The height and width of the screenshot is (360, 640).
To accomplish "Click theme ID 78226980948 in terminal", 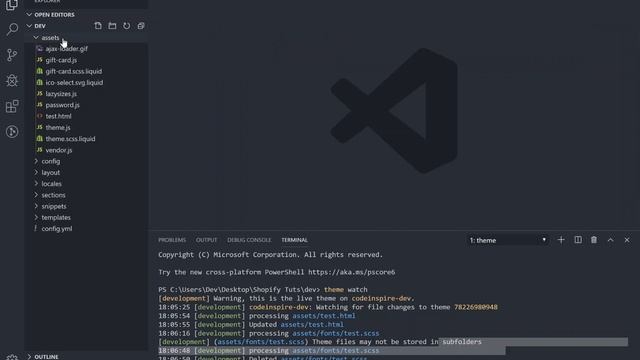I will pos(476,307).
